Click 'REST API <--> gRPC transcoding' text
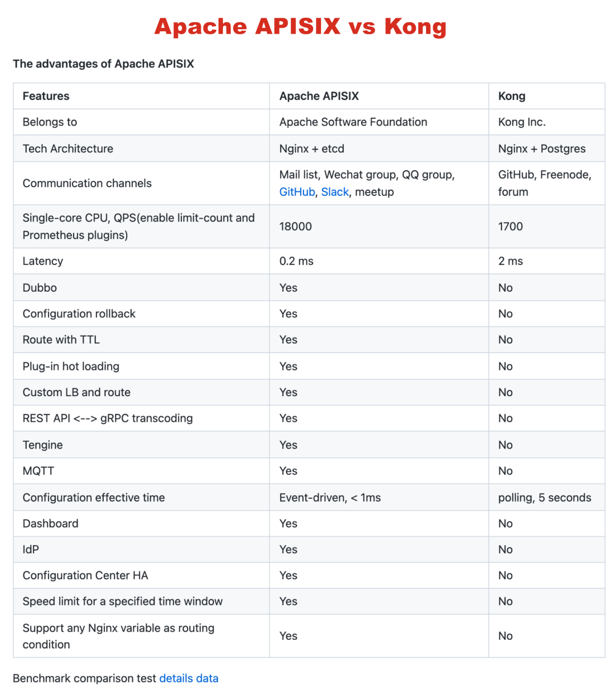The image size is (616, 694). [108, 418]
